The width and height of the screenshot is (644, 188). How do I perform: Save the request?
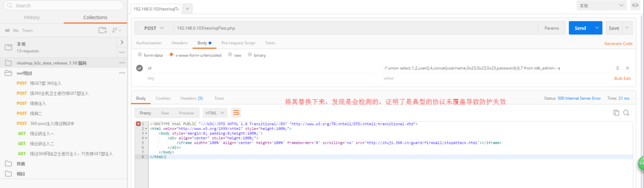[x=613, y=28]
